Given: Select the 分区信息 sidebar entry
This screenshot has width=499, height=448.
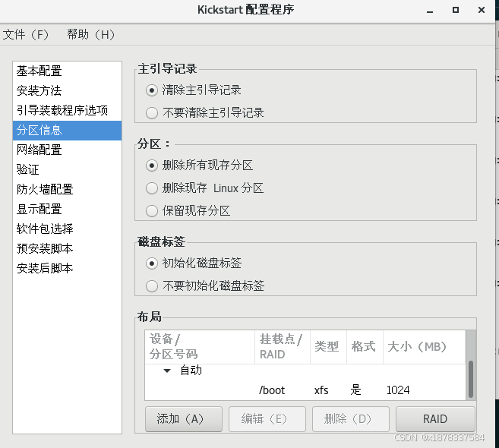Looking at the screenshot, I should (x=67, y=130).
